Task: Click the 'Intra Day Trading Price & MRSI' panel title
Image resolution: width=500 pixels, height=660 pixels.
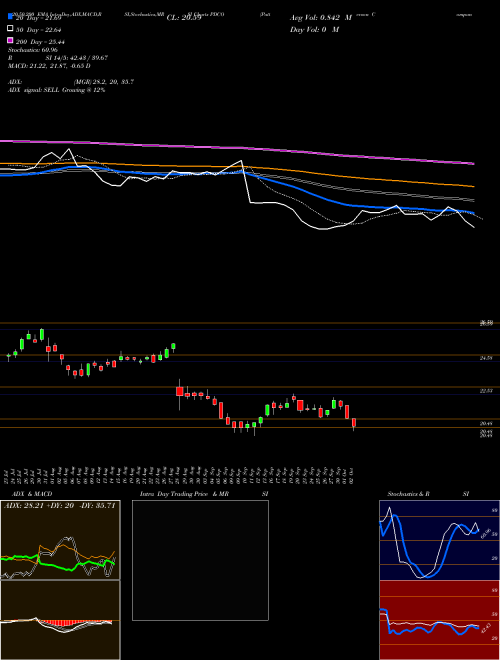Action: tap(204, 494)
